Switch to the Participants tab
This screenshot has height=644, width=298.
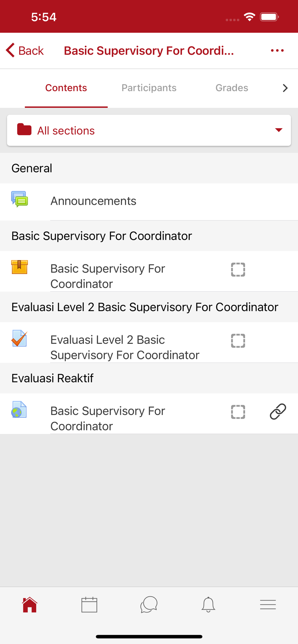[x=149, y=88]
